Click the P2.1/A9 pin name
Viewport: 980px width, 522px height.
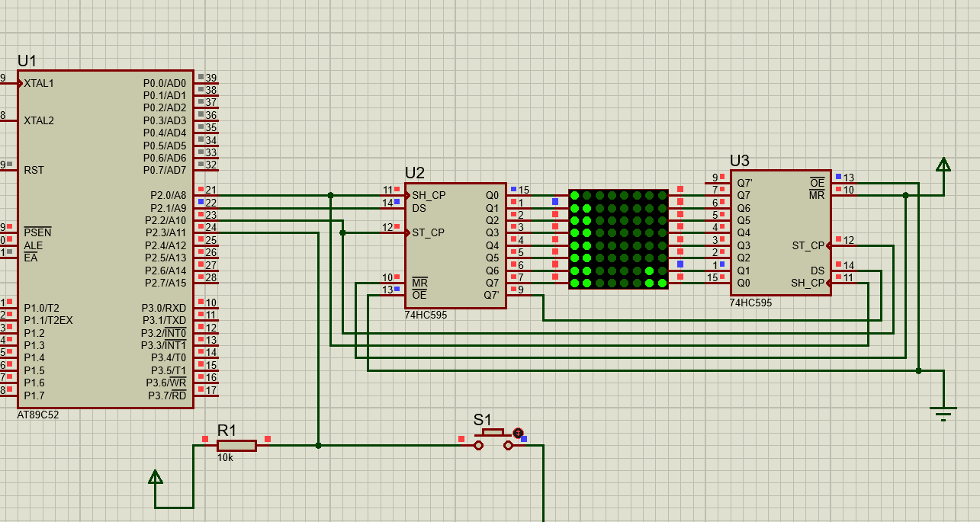(168, 207)
